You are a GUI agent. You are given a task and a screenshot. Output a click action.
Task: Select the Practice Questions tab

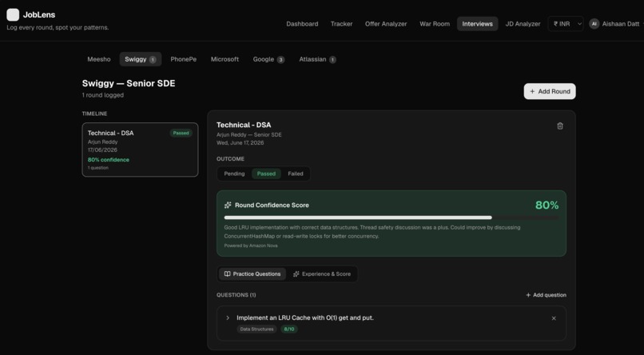pos(252,274)
